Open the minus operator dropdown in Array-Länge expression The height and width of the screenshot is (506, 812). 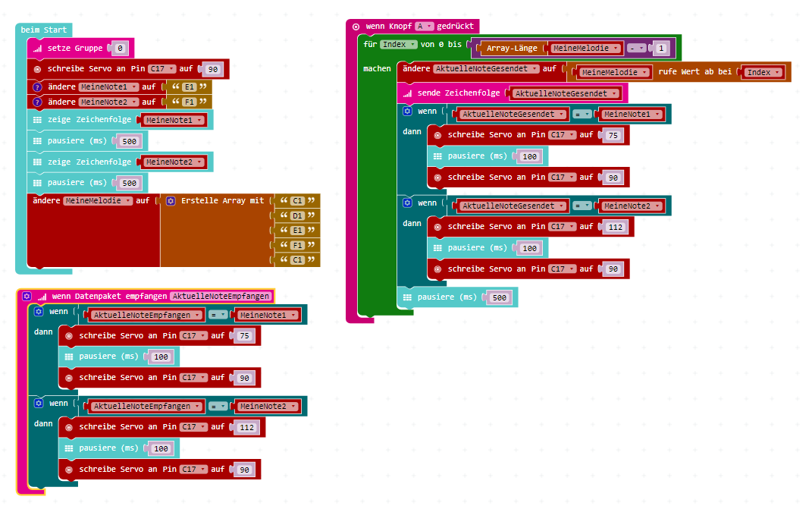(636, 48)
